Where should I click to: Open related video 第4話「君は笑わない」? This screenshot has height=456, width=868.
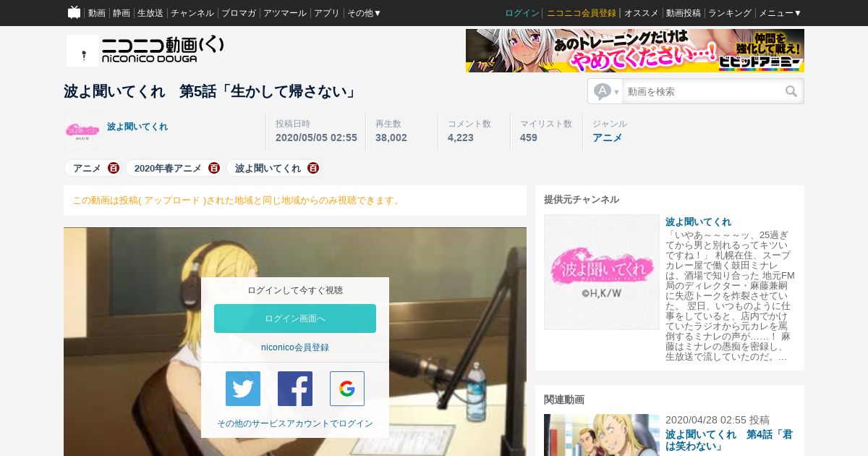pos(729,441)
